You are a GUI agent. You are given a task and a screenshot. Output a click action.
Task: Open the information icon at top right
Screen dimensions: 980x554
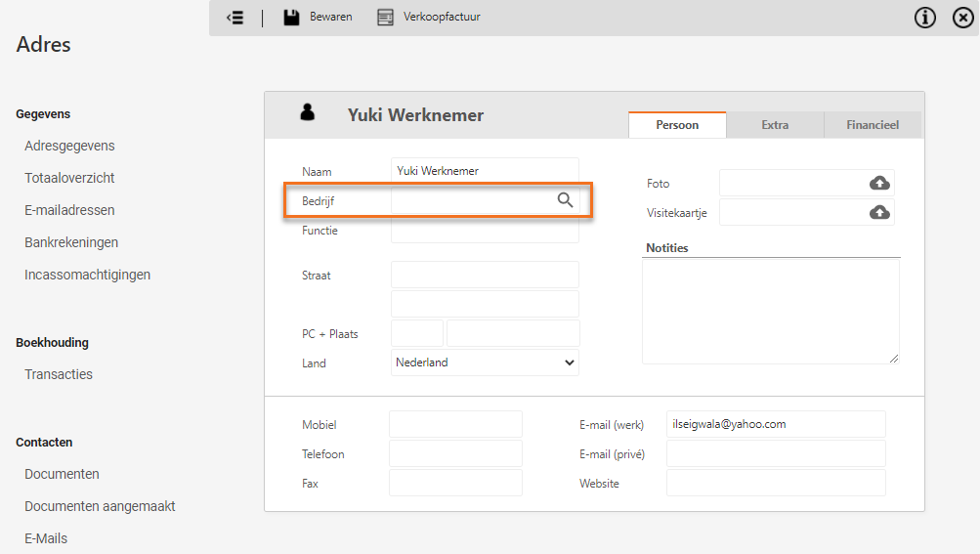tap(925, 18)
